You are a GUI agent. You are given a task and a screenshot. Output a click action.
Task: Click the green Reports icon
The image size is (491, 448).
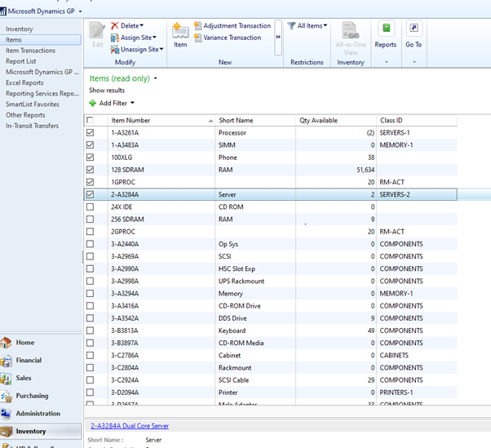(x=387, y=29)
